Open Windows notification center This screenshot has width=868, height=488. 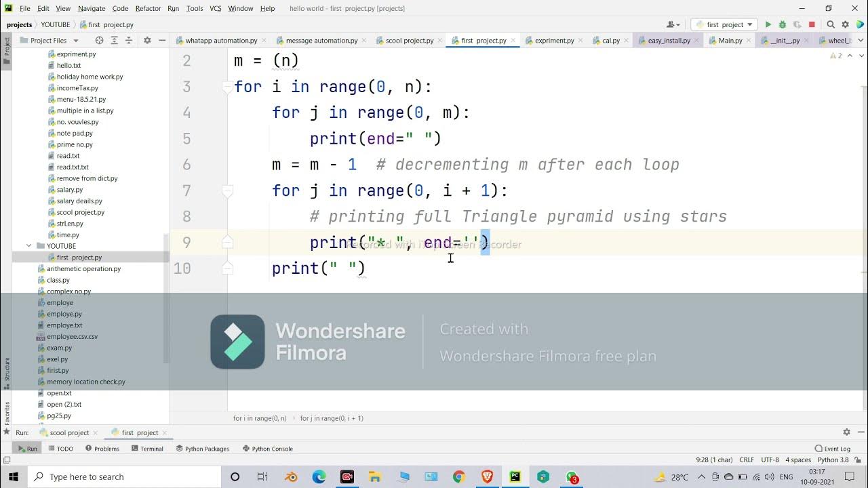852,477
